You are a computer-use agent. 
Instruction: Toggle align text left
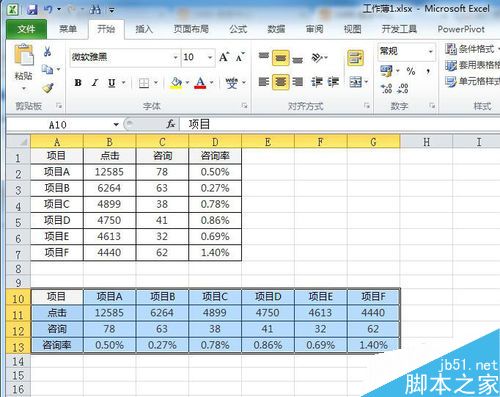coord(263,82)
